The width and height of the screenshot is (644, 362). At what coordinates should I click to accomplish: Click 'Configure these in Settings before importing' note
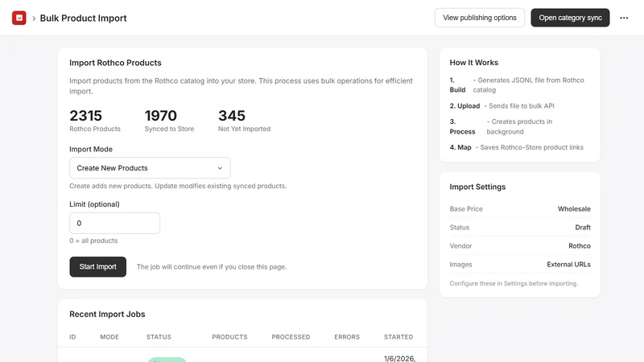coord(514,284)
